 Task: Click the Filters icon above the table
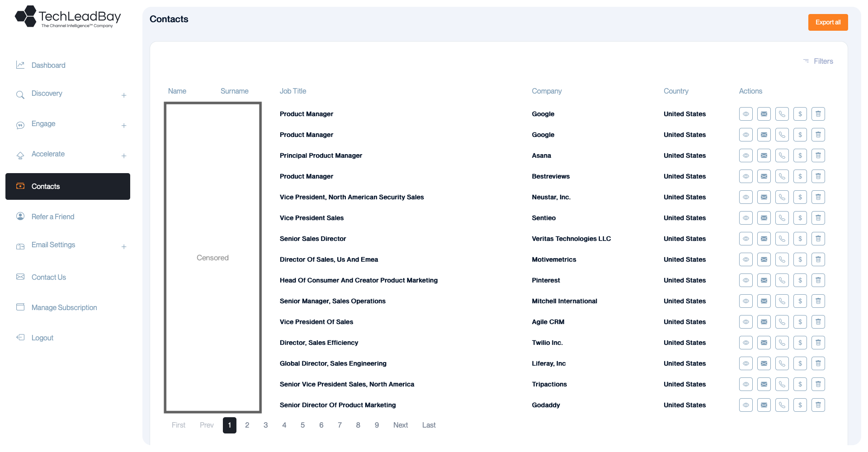pos(806,61)
